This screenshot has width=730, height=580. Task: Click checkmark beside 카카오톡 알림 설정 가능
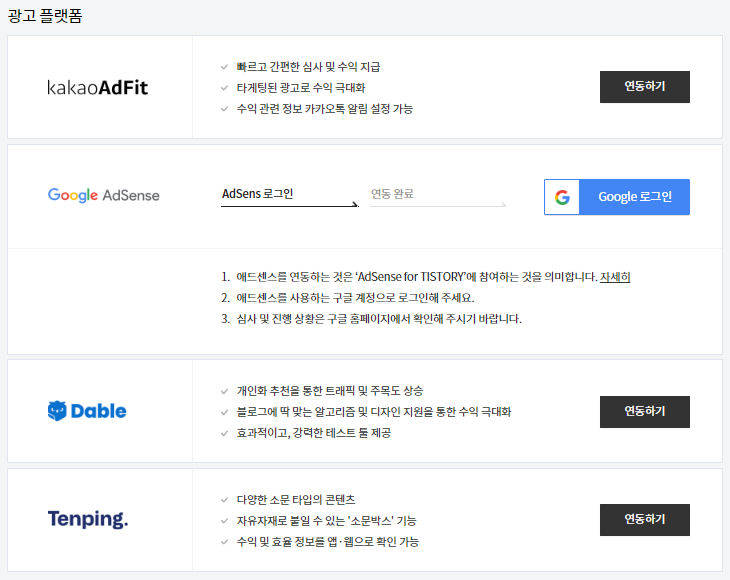pyautogui.click(x=224, y=109)
